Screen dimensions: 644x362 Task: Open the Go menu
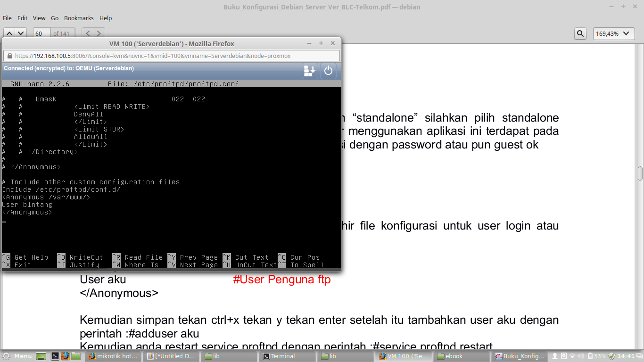(55, 18)
